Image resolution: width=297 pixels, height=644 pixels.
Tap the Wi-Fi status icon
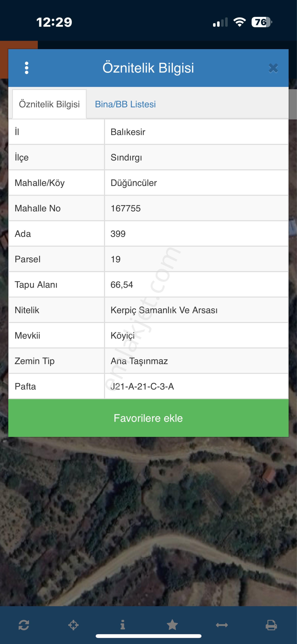239,22
